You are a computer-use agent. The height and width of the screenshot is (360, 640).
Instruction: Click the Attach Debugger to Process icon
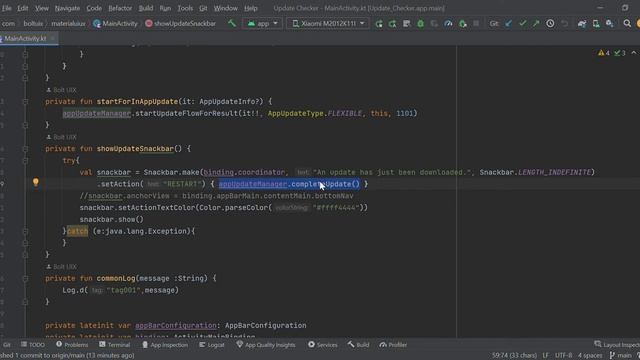click(462, 24)
